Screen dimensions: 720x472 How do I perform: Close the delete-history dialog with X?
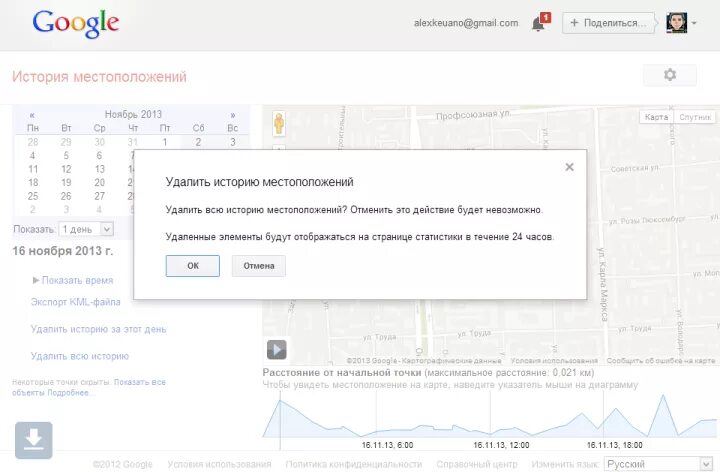[x=569, y=167]
